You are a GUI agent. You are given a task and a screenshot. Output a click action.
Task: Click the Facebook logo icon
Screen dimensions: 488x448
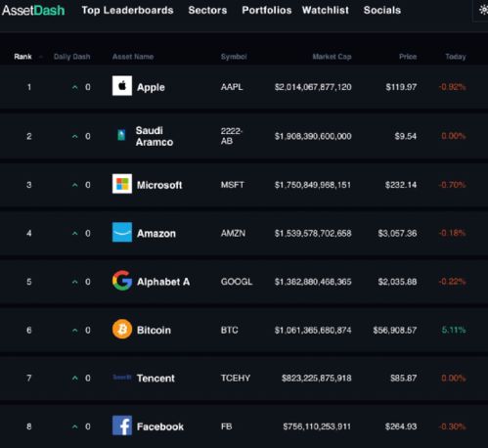(x=122, y=426)
